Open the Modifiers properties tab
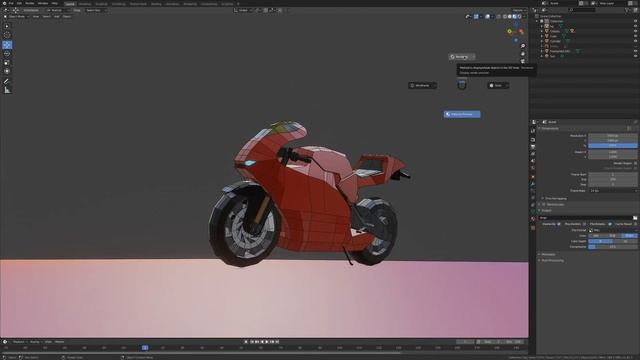 coord(533,184)
